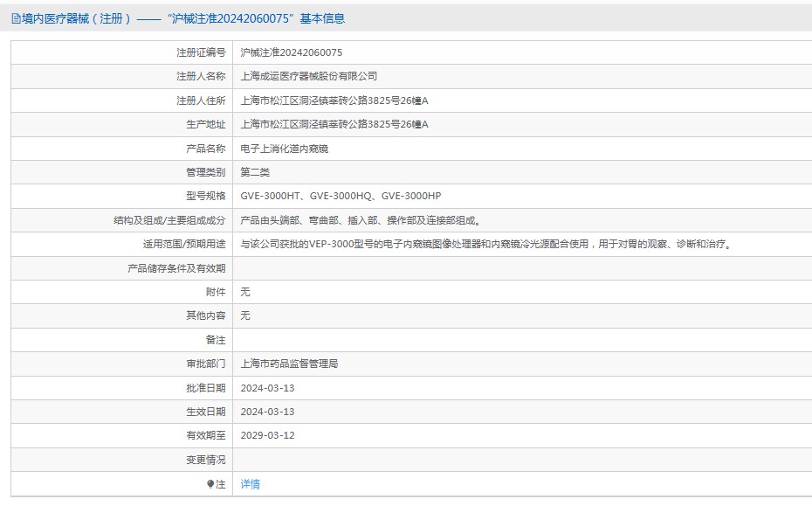
Task: Click the document icon beside 境内医疗器械 title
Action: 17,19
